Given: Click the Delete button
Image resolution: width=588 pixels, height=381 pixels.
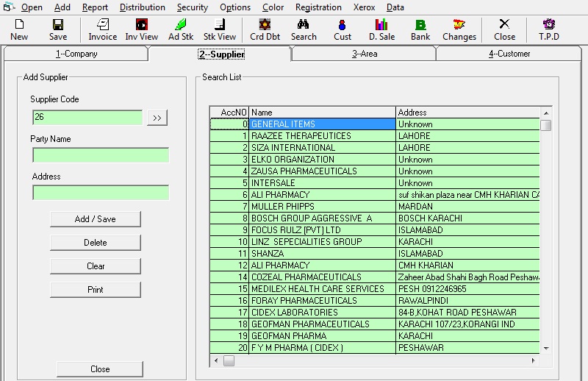Looking at the screenshot, I should [96, 243].
